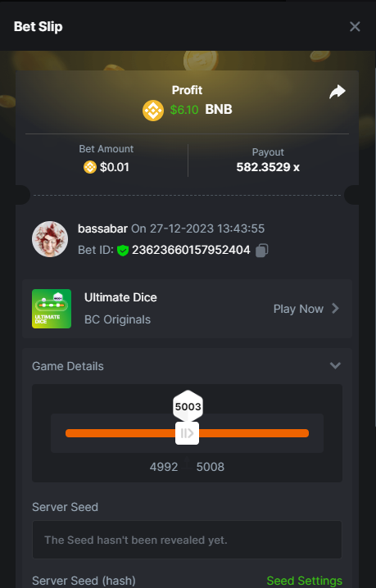Open bassabar's profile avatar
Screen dimensions: 376x588
(x=50, y=239)
